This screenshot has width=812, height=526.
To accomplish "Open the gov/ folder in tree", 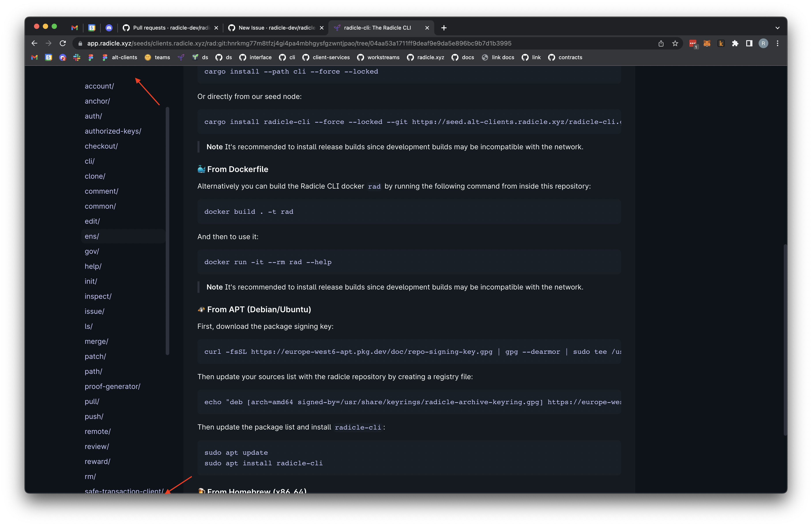I will (91, 251).
